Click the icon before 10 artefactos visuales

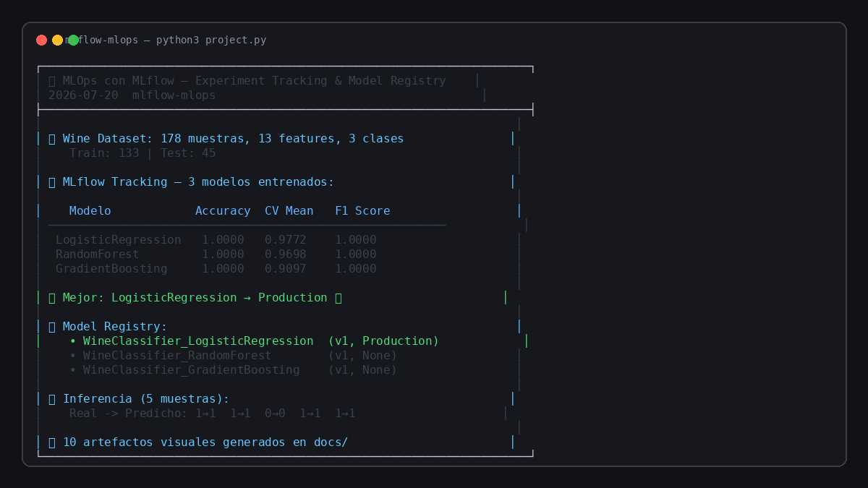pyautogui.click(x=52, y=442)
